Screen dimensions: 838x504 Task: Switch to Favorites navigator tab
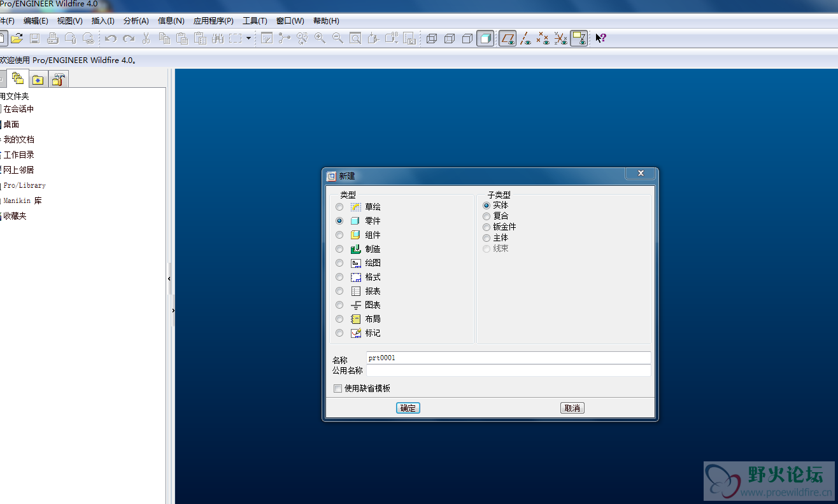coord(38,80)
